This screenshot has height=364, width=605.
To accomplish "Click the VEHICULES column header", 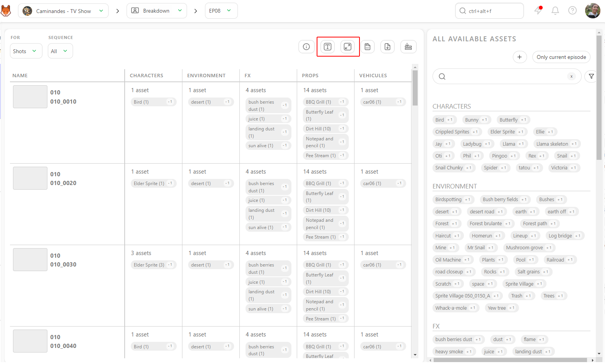I will (373, 75).
